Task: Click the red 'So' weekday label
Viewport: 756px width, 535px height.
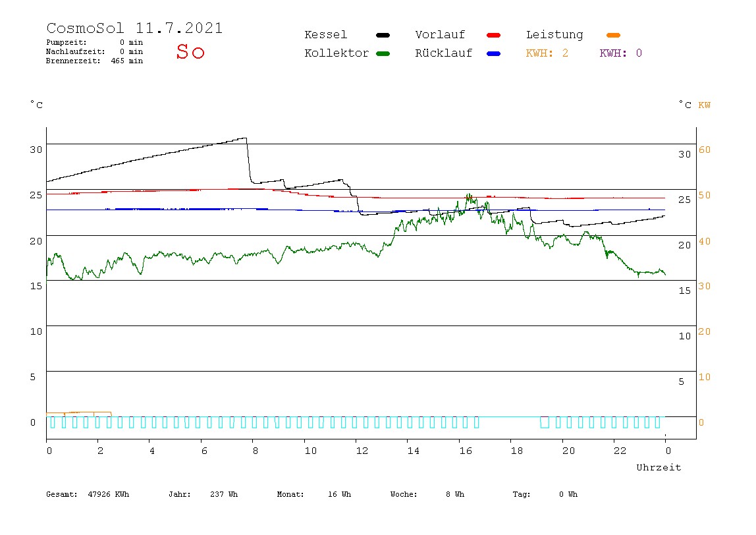Action: [x=190, y=51]
